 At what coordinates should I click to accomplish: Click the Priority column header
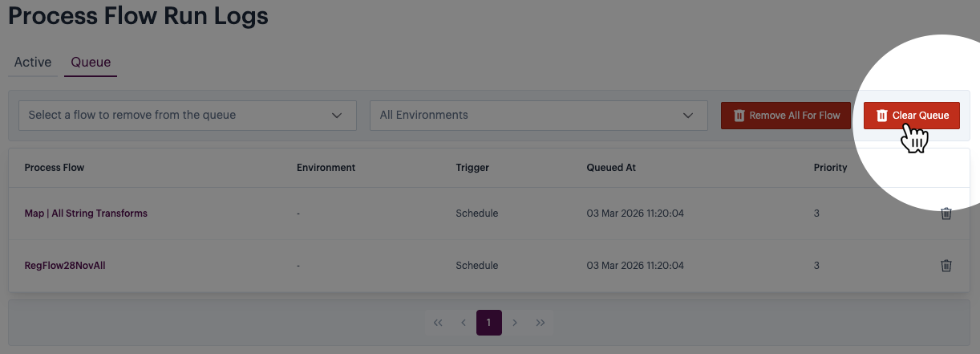pyautogui.click(x=830, y=168)
